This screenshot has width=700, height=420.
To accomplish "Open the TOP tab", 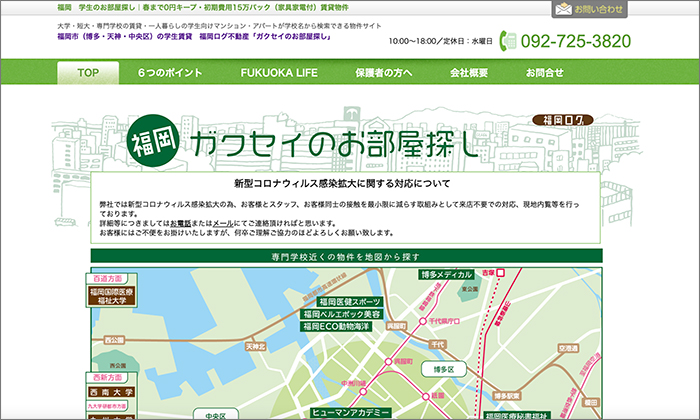I will 88,73.
